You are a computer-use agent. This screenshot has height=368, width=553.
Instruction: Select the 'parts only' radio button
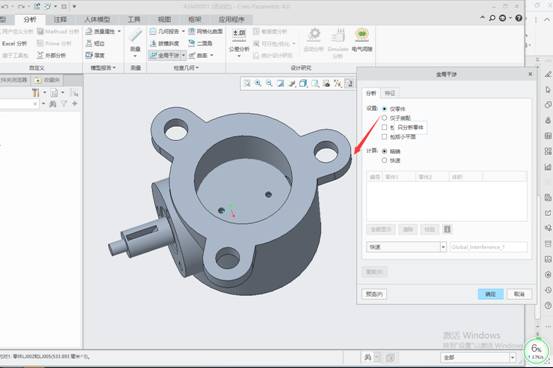pos(384,109)
